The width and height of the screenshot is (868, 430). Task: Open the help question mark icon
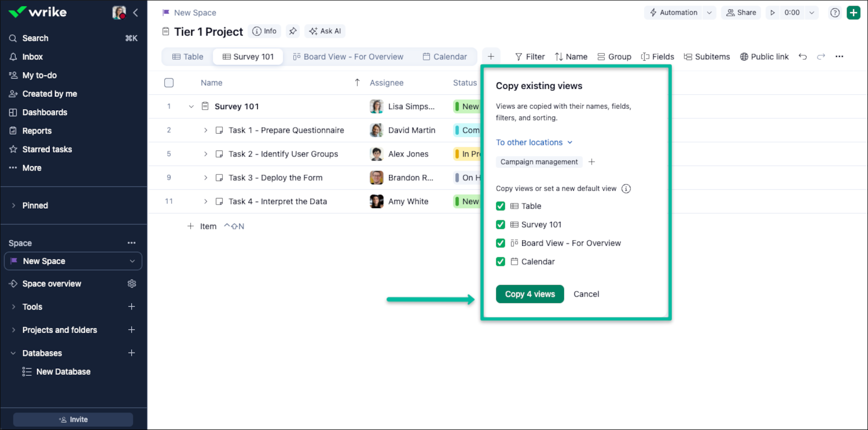pyautogui.click(x=834, y=13)
